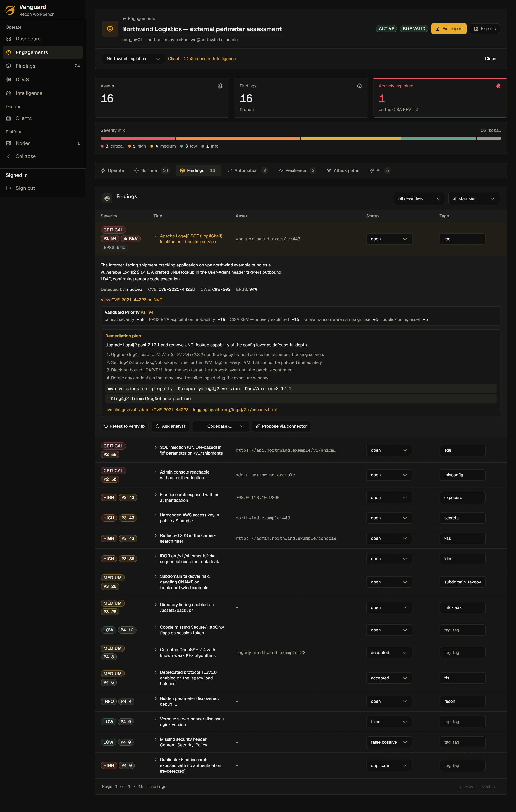Click the Vanguard logo icon
This screenshot has width=516, height=812.
10,10
